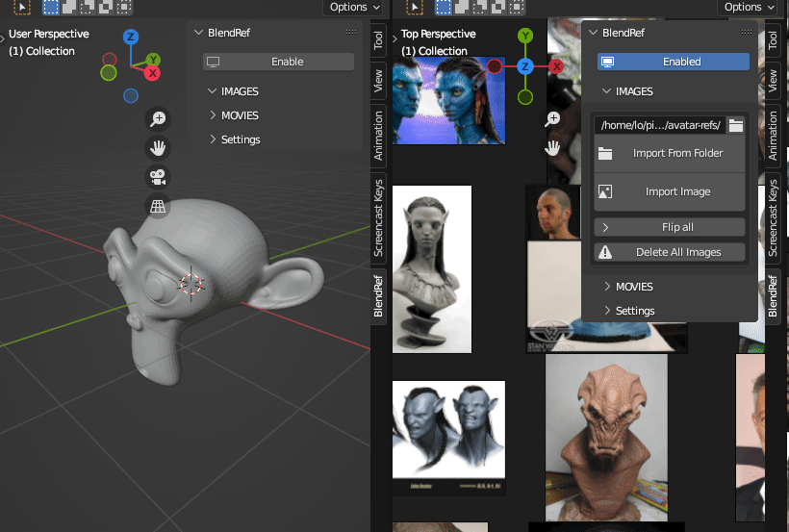The height and width of the screenshot is (532, 789).
Task: Click the zoom magnifier icon in User Perspective viewport
Action: 158,118
